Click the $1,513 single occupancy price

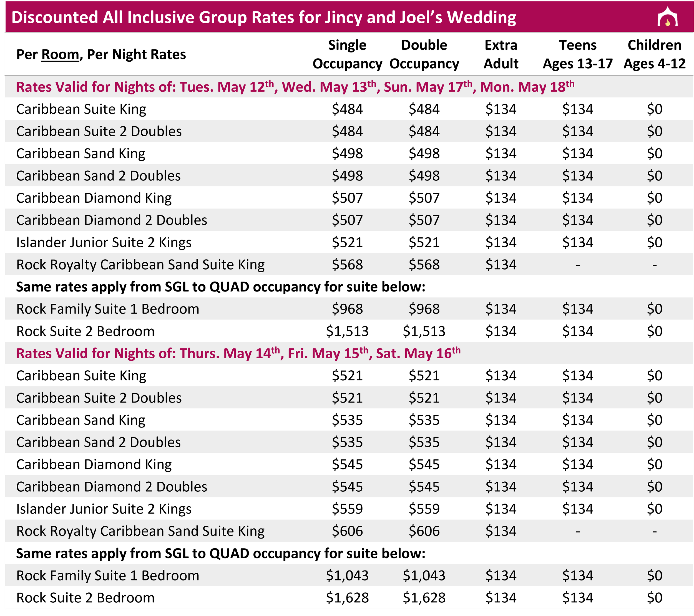(x=347, y=331)
